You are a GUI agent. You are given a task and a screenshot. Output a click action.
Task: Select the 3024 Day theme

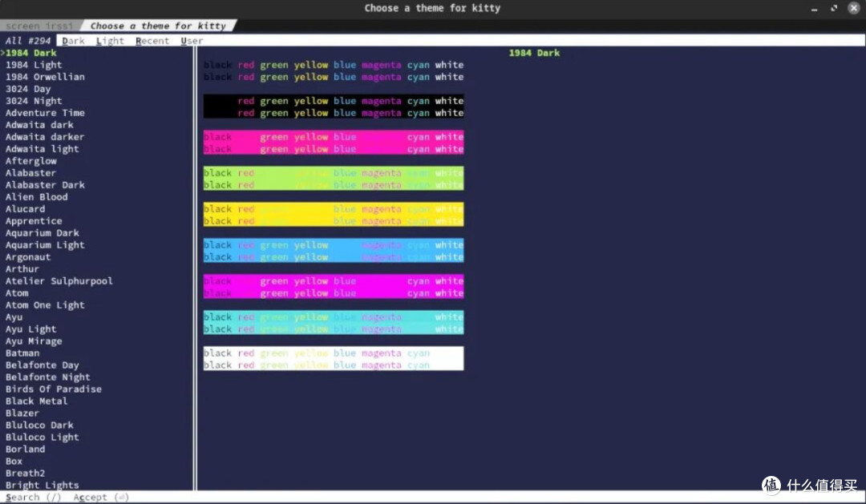(x=28, y=89)
